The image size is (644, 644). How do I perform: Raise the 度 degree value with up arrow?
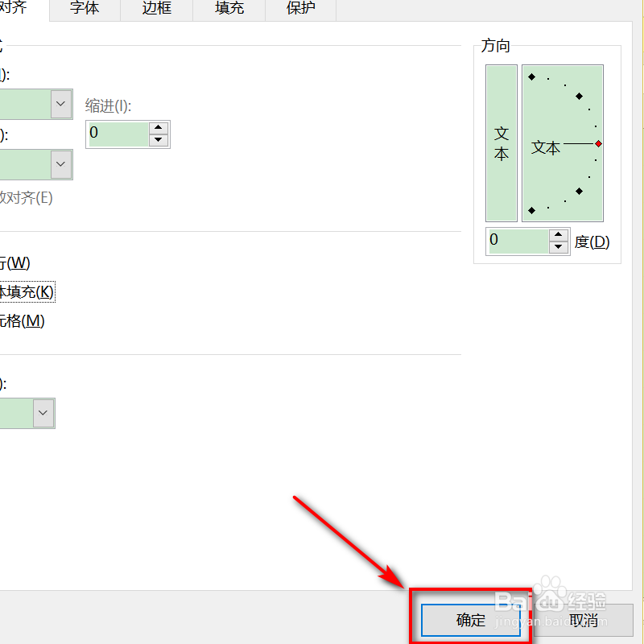click(559, 235)
